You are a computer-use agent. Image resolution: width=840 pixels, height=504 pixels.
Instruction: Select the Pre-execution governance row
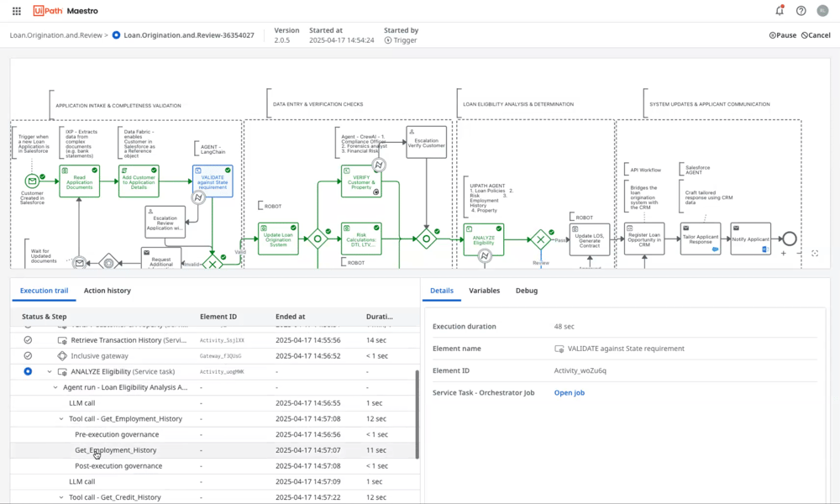point(213,434)
